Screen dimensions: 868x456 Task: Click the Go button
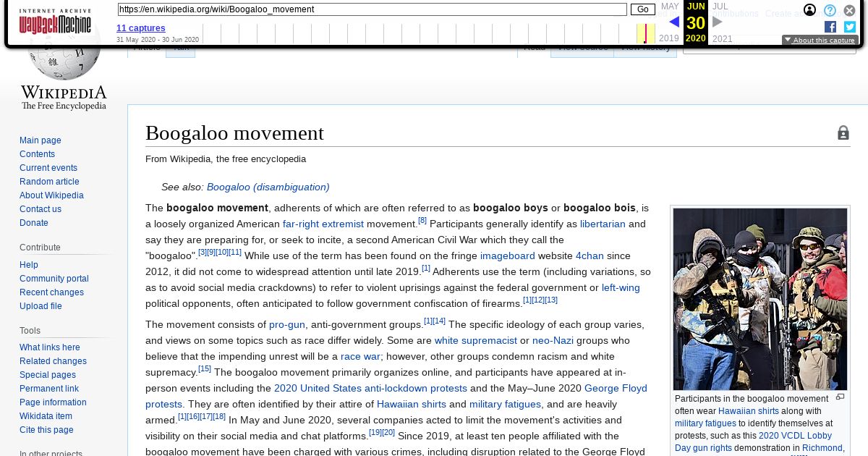click(642, 9)
